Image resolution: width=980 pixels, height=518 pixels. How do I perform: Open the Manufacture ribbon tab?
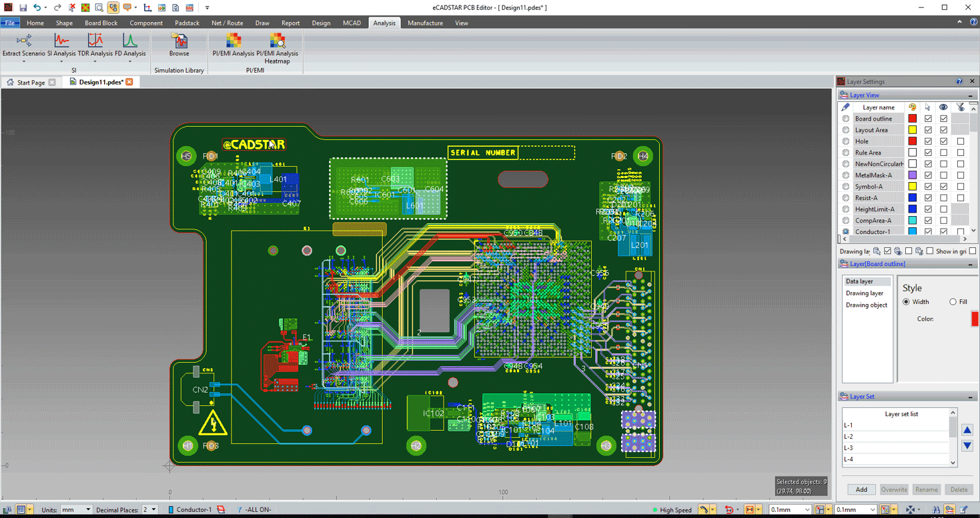point(425,23)
